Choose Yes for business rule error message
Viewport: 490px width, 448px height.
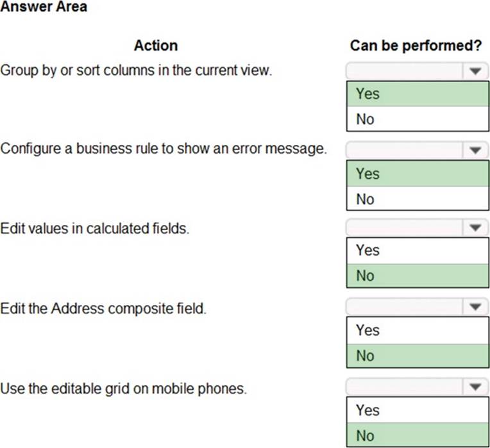click(417, 174)
